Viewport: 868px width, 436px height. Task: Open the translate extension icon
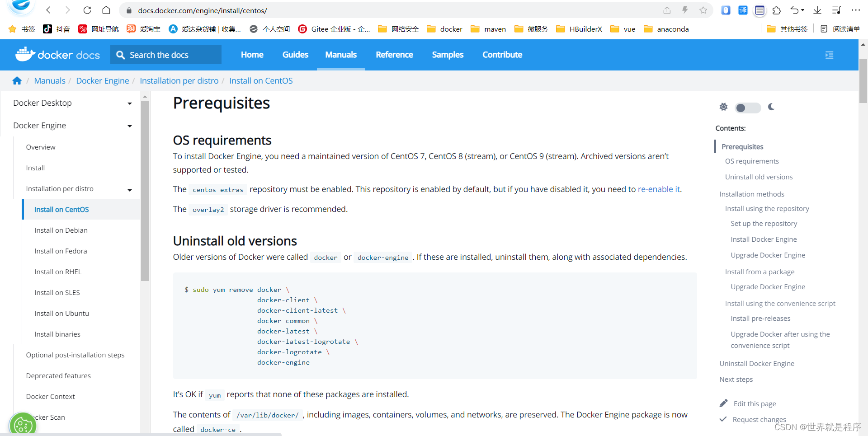click(x=743, y=10)
